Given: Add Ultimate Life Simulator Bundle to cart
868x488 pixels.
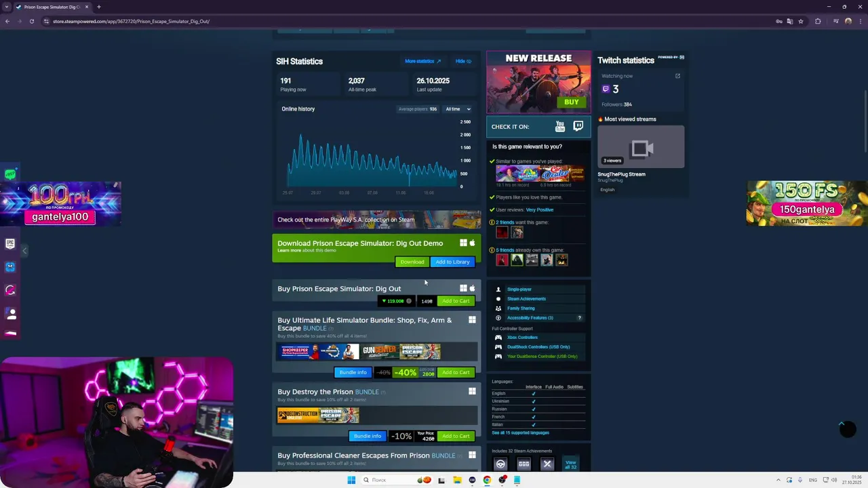Looking at the screenshot, I should [456, 372].
